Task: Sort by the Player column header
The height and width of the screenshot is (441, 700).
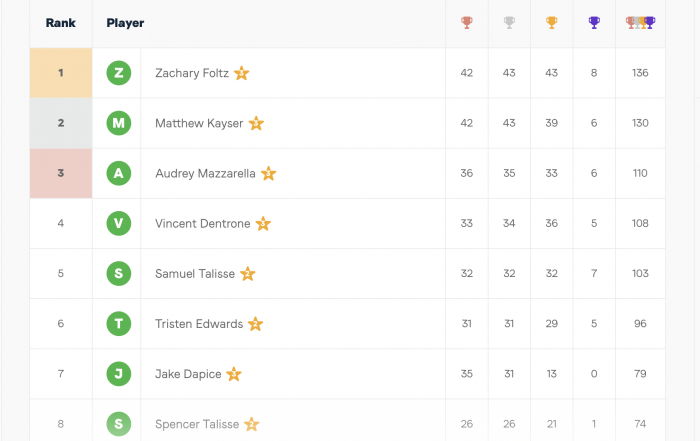Action: coord(125,23)
